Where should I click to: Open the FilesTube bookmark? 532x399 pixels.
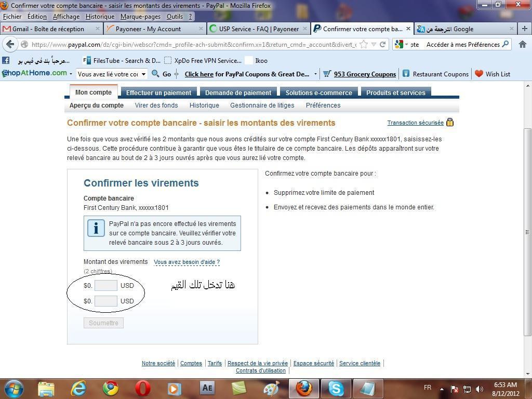coord(122,60)
